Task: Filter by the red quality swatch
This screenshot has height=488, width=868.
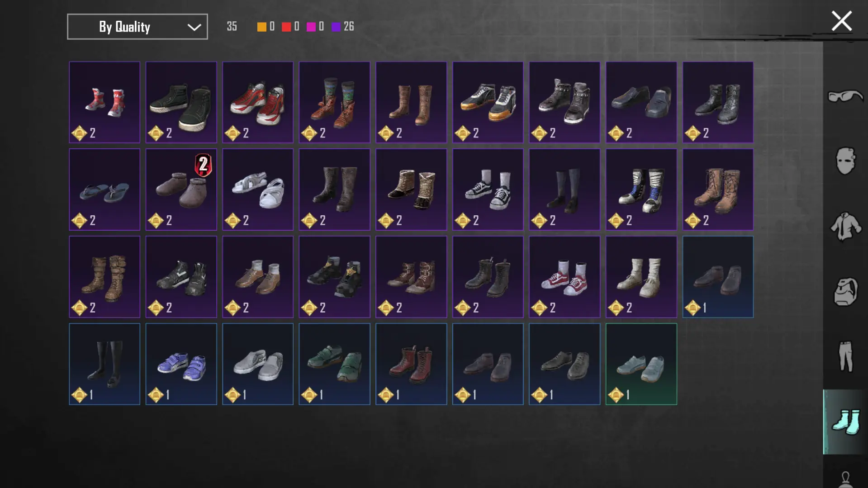Action: pyautogui.click(x=286, y=27)
